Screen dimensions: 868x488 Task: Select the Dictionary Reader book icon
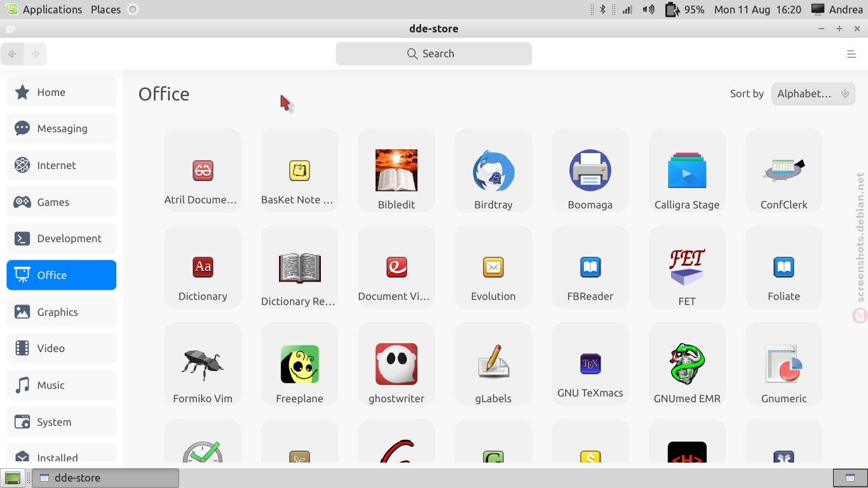point(299,268)
